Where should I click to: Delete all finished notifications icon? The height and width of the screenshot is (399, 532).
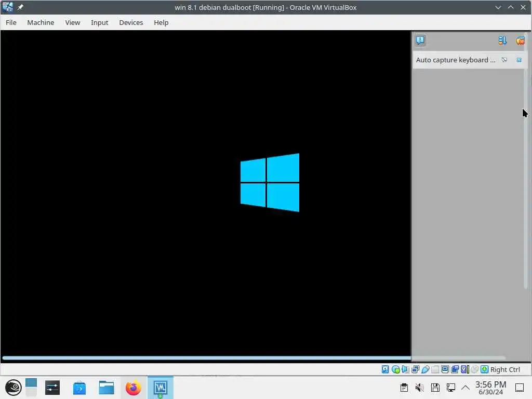click(520, 41)
